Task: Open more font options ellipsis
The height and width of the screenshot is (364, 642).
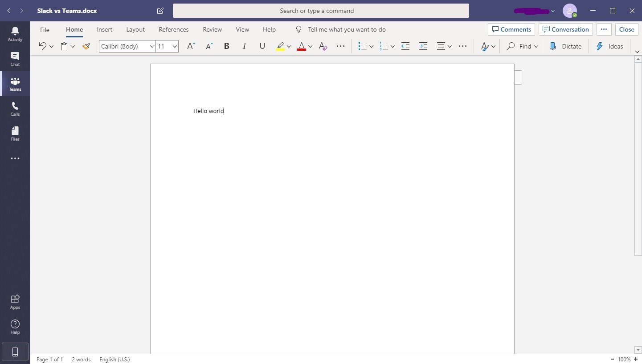Action: (x=340, y=46)
